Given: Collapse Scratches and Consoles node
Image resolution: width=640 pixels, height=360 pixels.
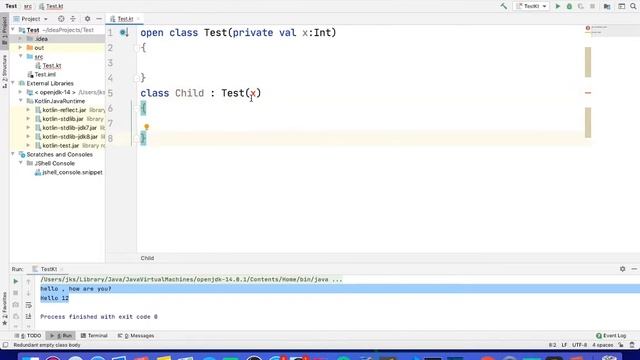Looking at the screenshot, I should (x=13, y=154).
